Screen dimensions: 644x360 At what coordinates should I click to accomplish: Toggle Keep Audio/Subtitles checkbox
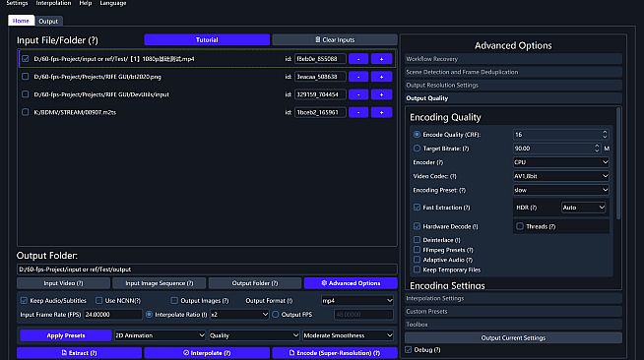[x=24, y=301]
